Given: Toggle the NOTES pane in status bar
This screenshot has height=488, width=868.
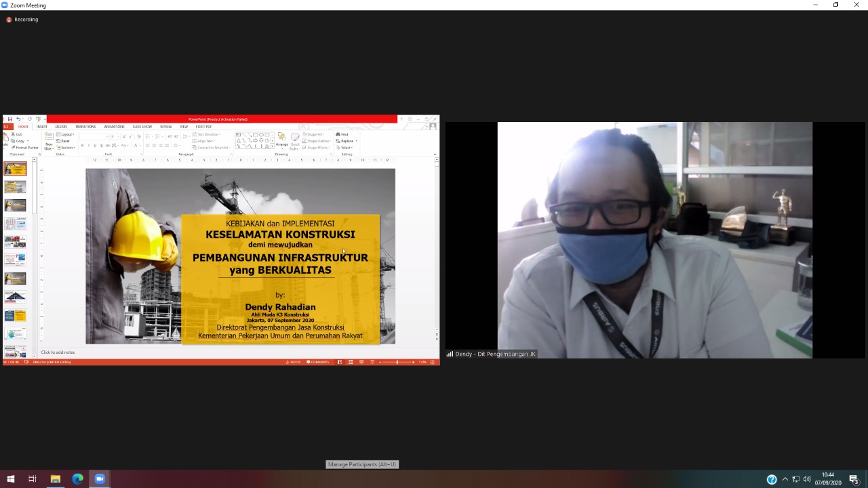Looking at the screenshot, I should 294,362.
